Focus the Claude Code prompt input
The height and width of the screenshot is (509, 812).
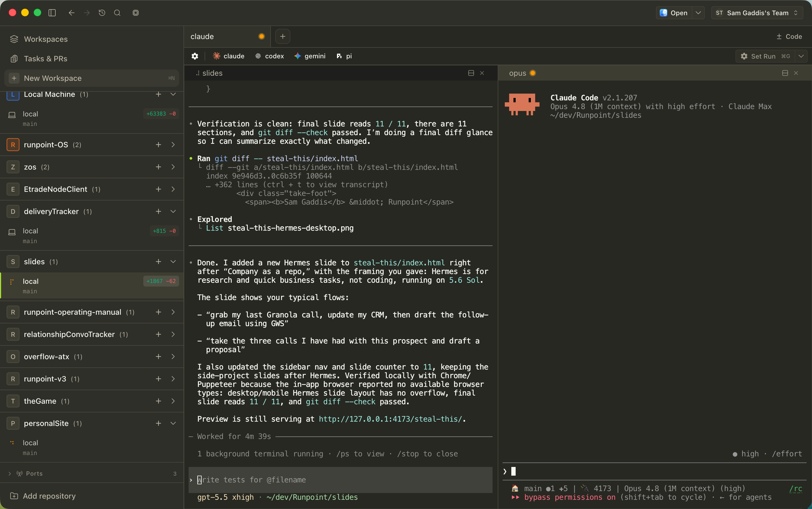coord(654,471)
